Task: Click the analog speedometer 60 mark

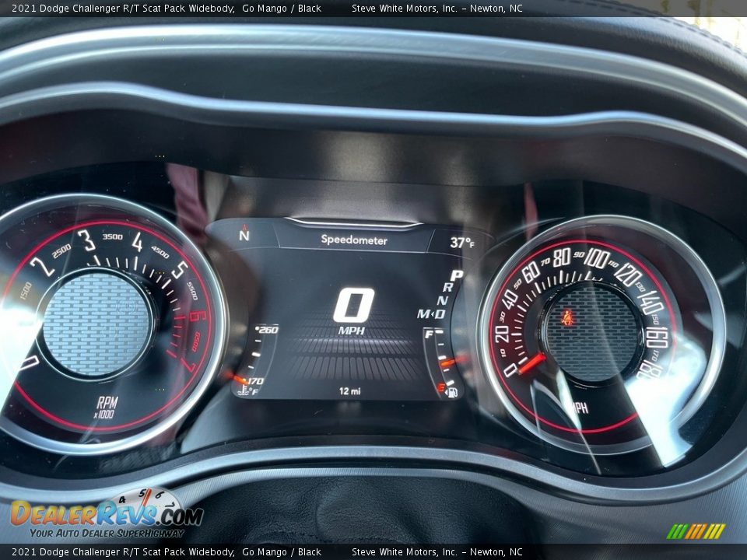Action: click(530, 273)
